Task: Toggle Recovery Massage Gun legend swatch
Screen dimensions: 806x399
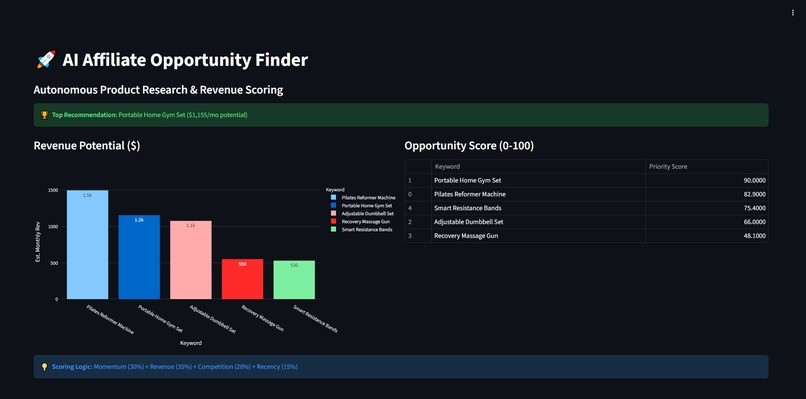Action: click(x=334, y=222)
